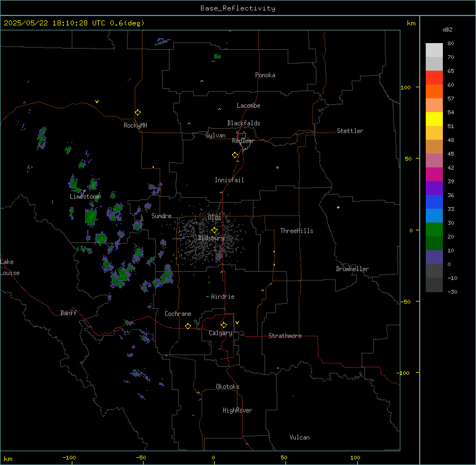Select the purple 36-39 dBZ legend swatch
The height and width of the screenshot is (465, 476).
click(434, 188)
